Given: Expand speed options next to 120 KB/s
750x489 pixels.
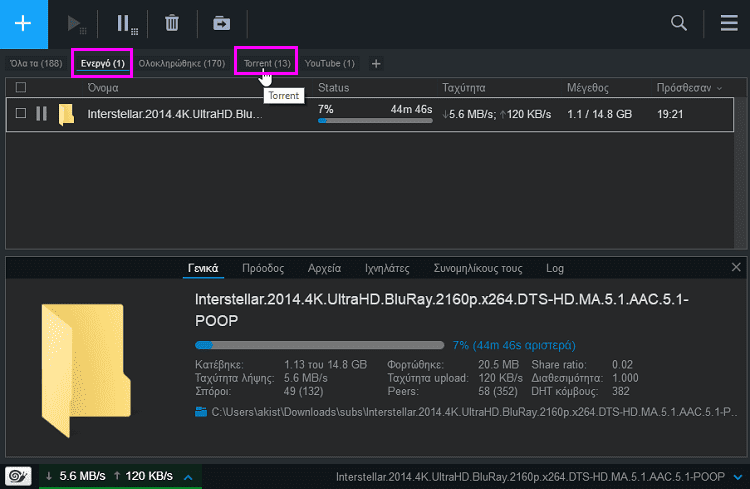Looking at the screenshot, I should click(188, 477).
